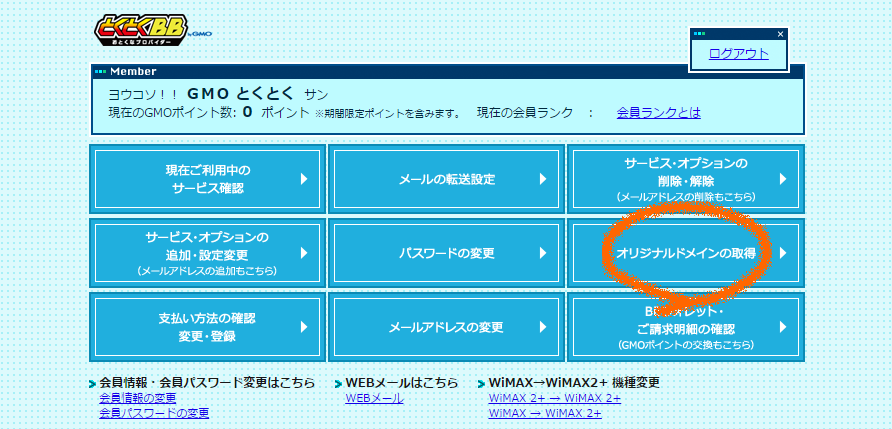This screenshot has width=892, height=429.
Task: Open WiMAX → WiMAX 2+ link
Action: [544, 412]
